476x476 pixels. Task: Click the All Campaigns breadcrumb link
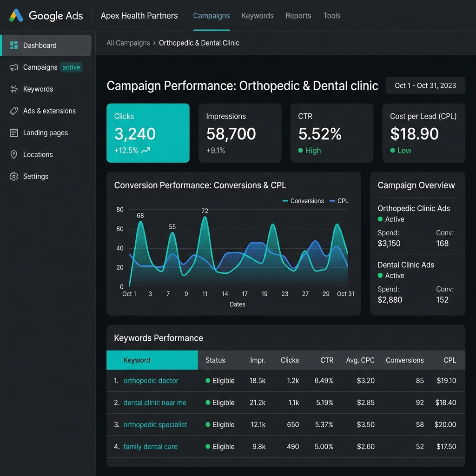128,43
